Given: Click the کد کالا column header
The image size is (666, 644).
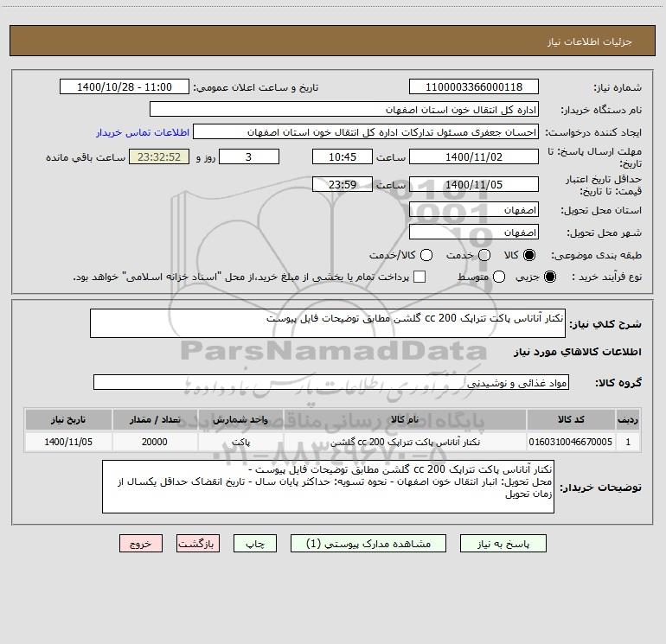Looking at the screenshot, I should (x=571, y=419).
